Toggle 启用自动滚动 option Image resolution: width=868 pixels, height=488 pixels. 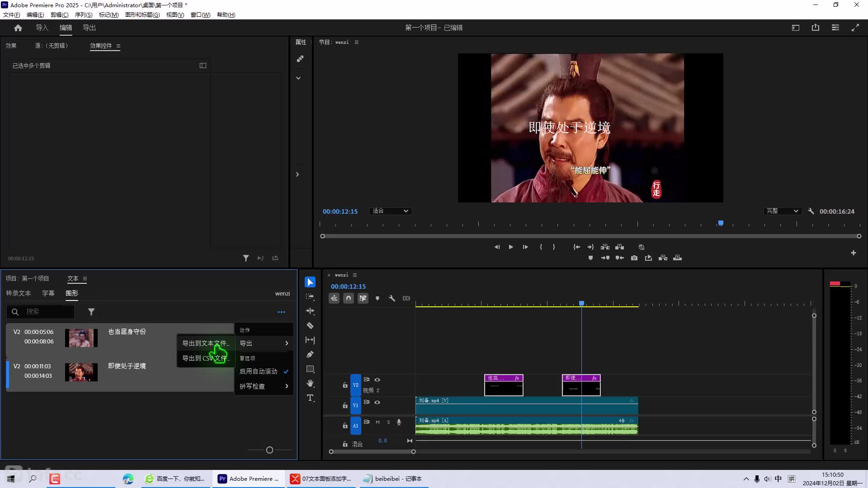tap(264, 371)
